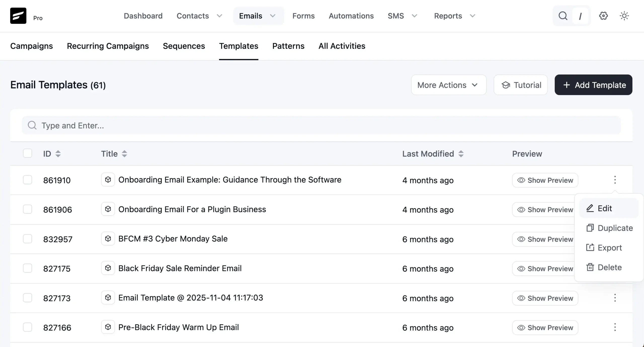
Task: Open Forms in top navigation
Action: [x=303, y=16]
